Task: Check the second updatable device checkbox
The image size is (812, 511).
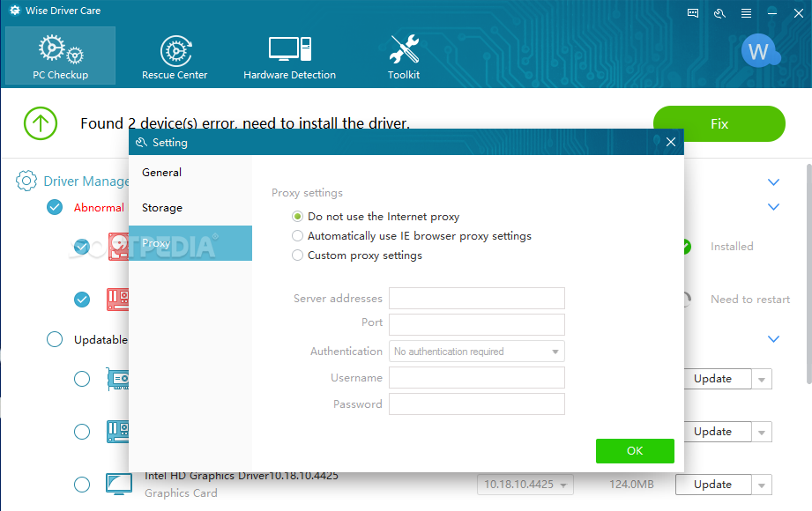Action: (82, 432)
